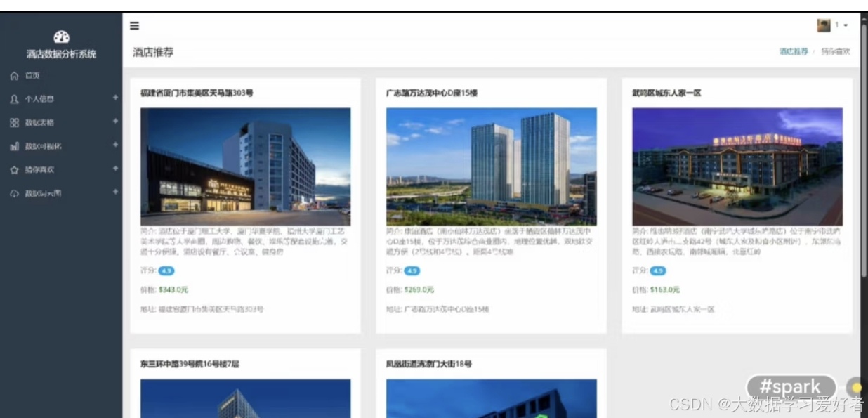Click the cloud icon in sidebar
Screen dimensions: 868x418
[x=14, y=193]
